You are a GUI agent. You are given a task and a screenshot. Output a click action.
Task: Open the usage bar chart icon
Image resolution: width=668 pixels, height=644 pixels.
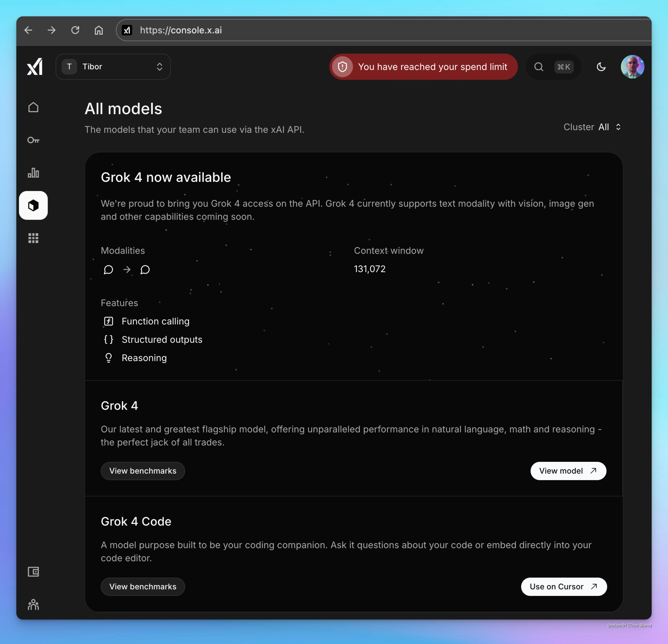coord(33,173)
